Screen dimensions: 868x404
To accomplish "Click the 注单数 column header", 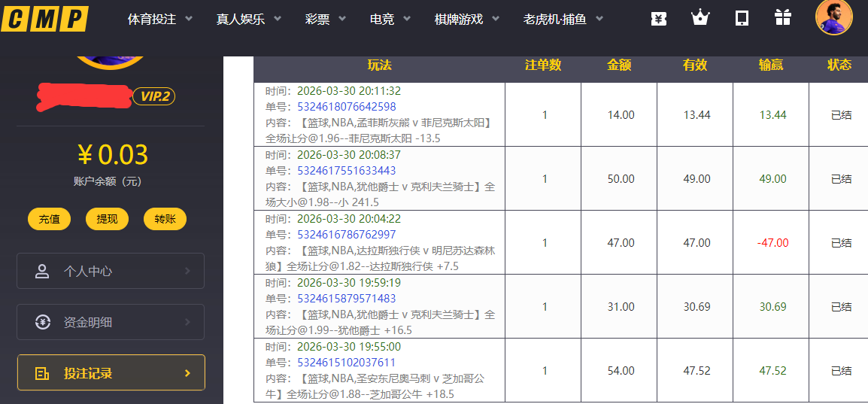I will 543,65.
